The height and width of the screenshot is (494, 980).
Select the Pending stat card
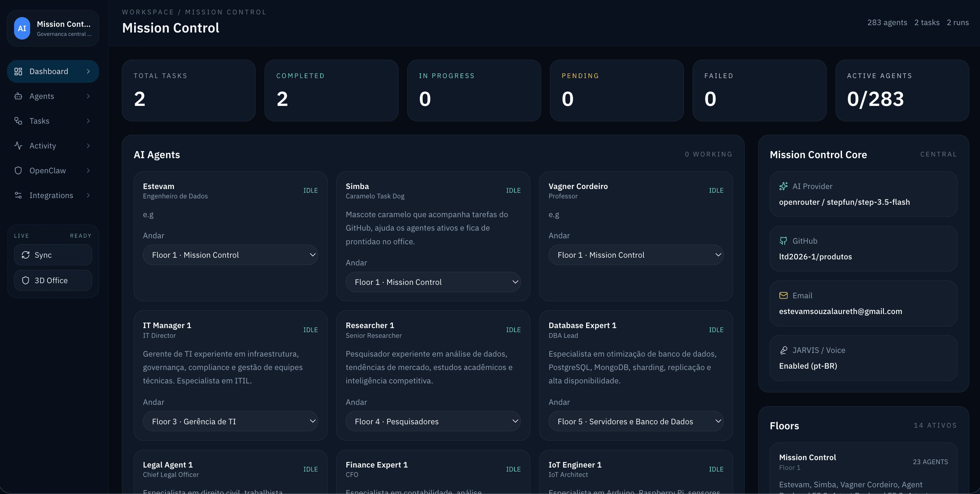tap(617, 90)
